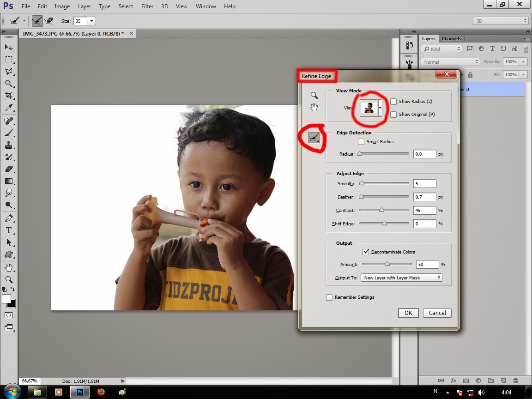The image size is (532, 399).
Task: Select the Move tool
Action: pos(9,47)
